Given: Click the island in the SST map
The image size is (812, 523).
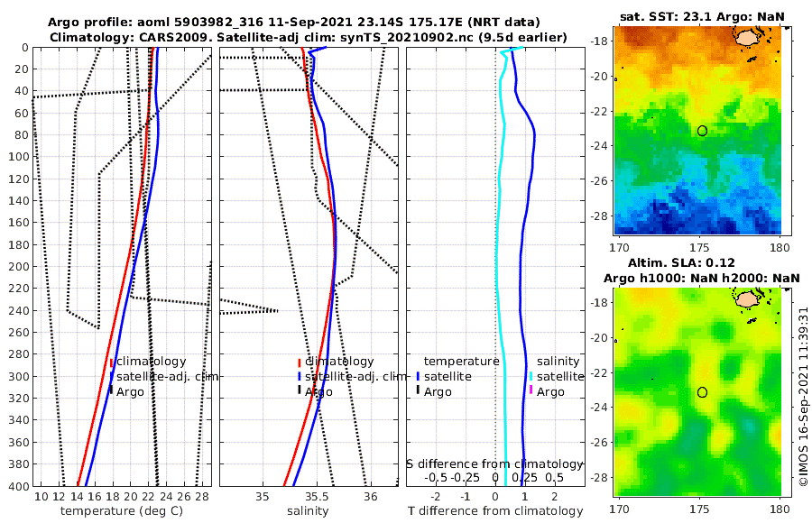Looking at the screenshot, I should pos(747,38).
